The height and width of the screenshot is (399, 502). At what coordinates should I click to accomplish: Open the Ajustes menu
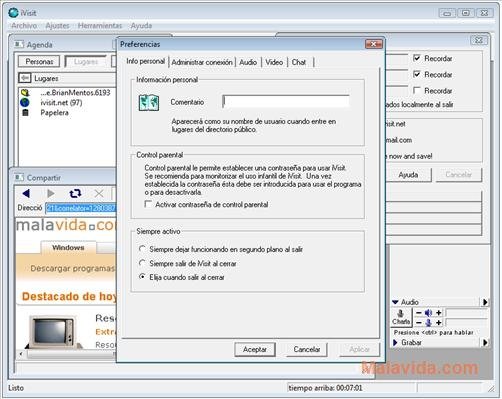coord(57,26)
